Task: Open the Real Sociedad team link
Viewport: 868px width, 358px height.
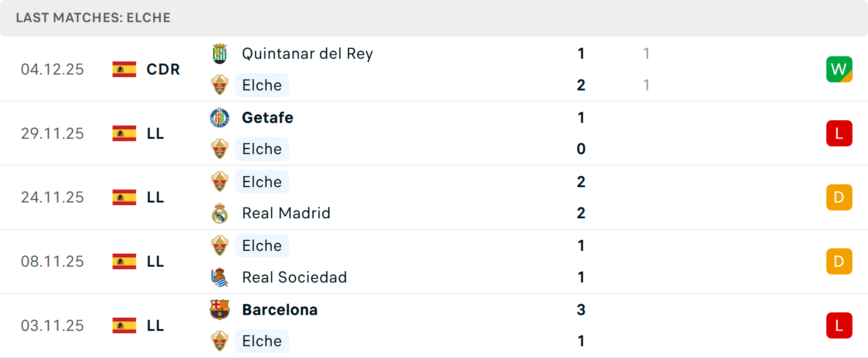Action: click(294, 278)
